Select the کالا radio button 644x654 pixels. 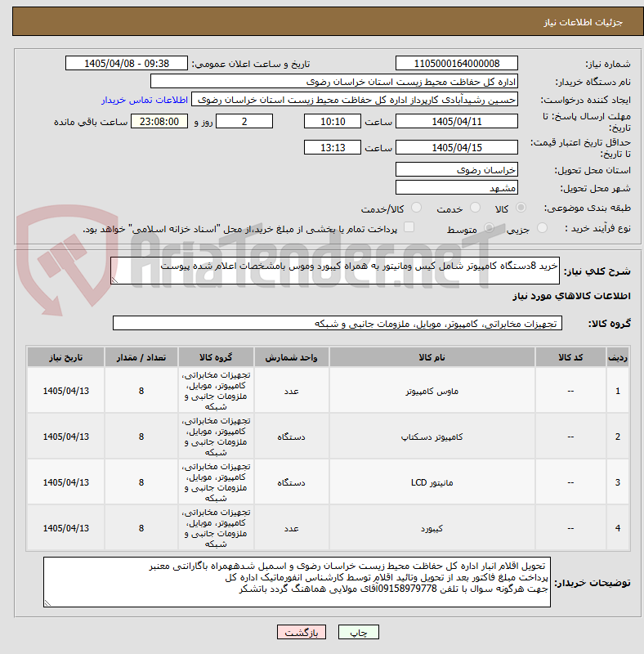tap(521, 208)
